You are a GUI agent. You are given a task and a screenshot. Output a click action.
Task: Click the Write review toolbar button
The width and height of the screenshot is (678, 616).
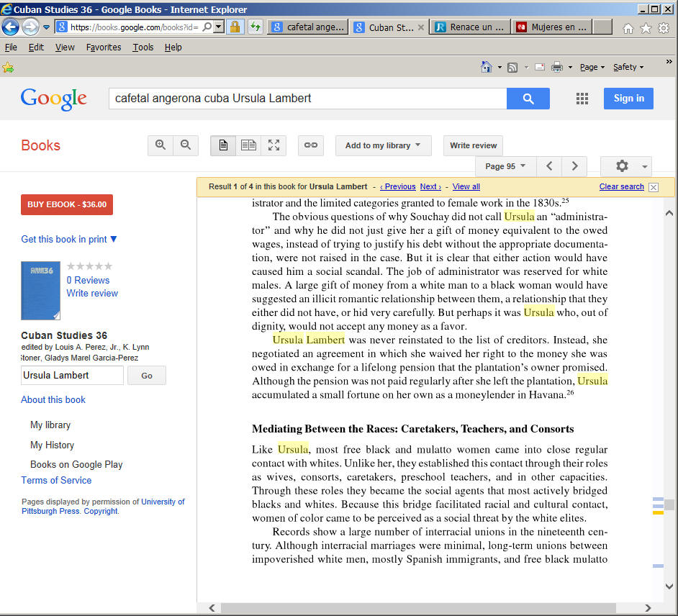473,145
